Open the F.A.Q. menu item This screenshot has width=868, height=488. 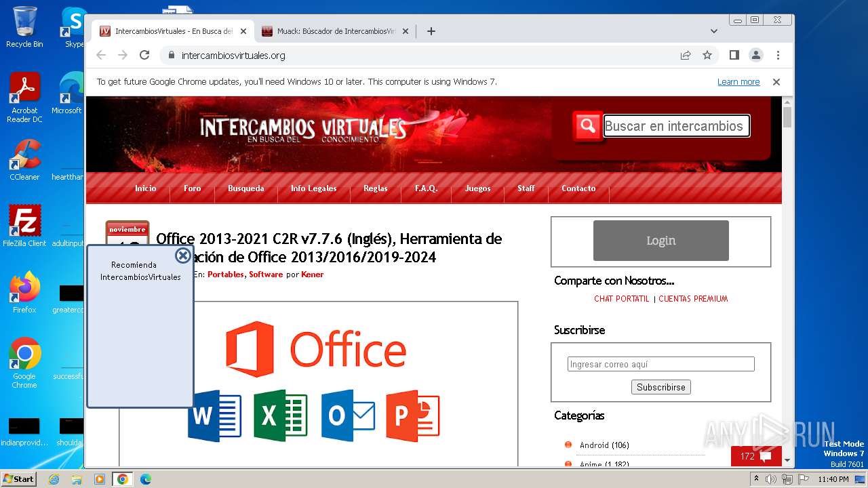(x=426, y=188)
